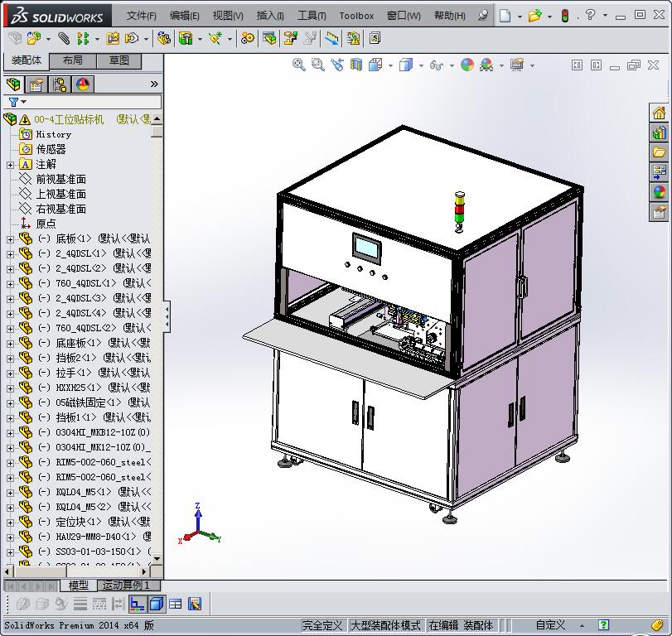Image resolution: width=672 pixels, height=636 pixels.
Task: Switch to the 运动算例1 tab
Action: tap(126, 585)
